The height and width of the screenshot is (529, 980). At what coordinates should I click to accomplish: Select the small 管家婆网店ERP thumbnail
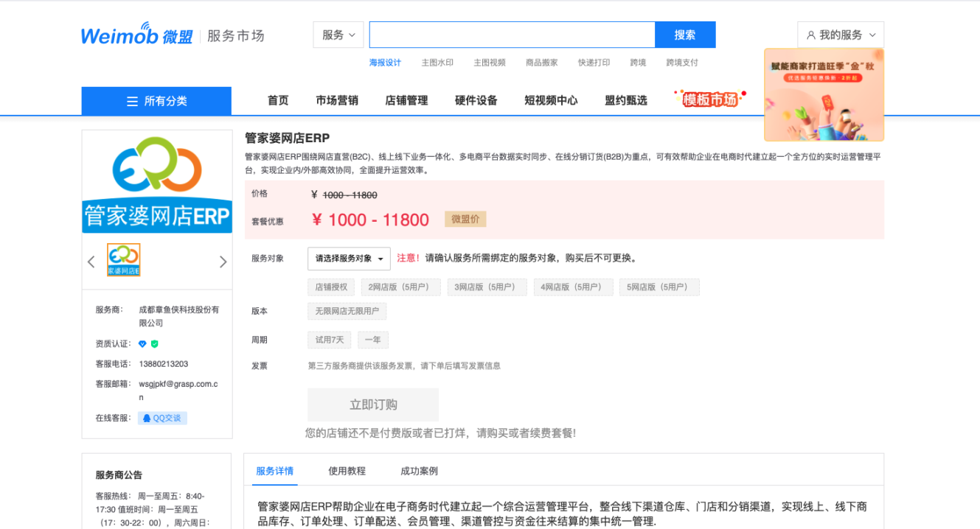pos(124,260)
